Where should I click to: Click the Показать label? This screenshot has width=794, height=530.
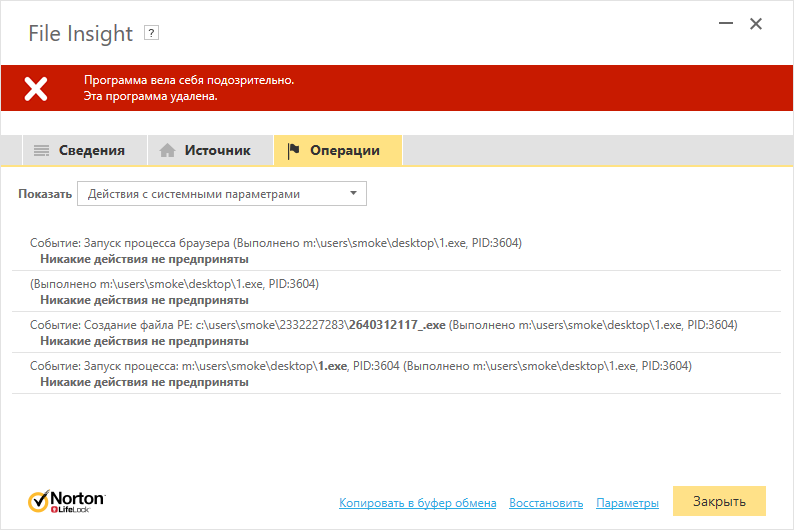(x=45, y=194)
